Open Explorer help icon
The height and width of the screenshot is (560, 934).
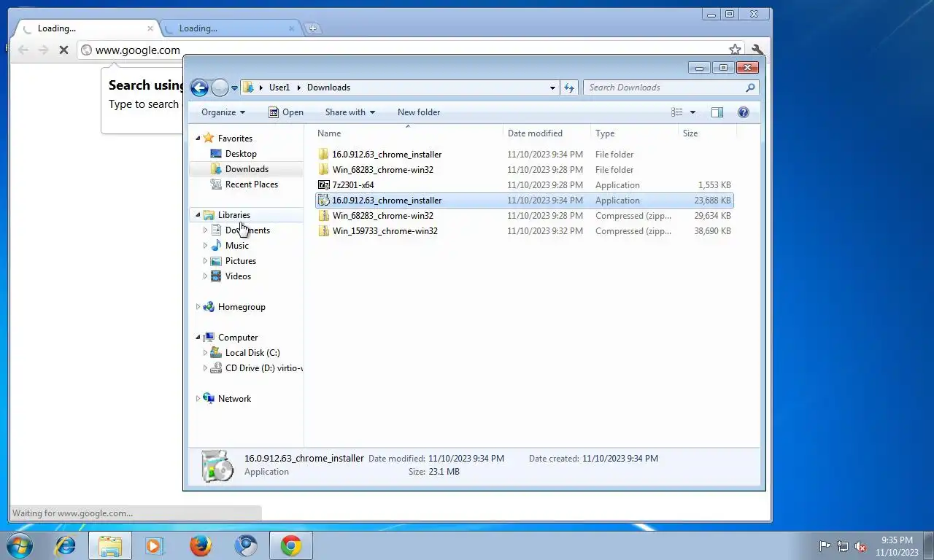(744, 112)
